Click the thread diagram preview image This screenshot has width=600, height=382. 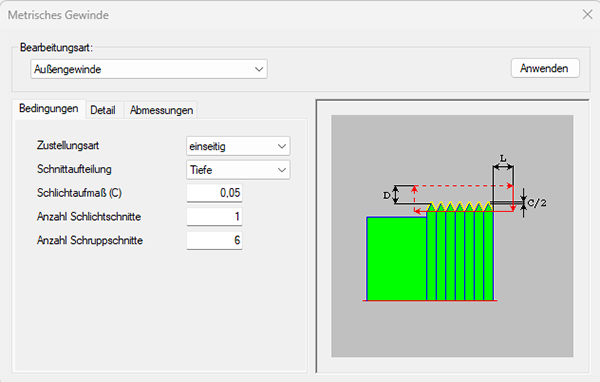click(452, 236)
